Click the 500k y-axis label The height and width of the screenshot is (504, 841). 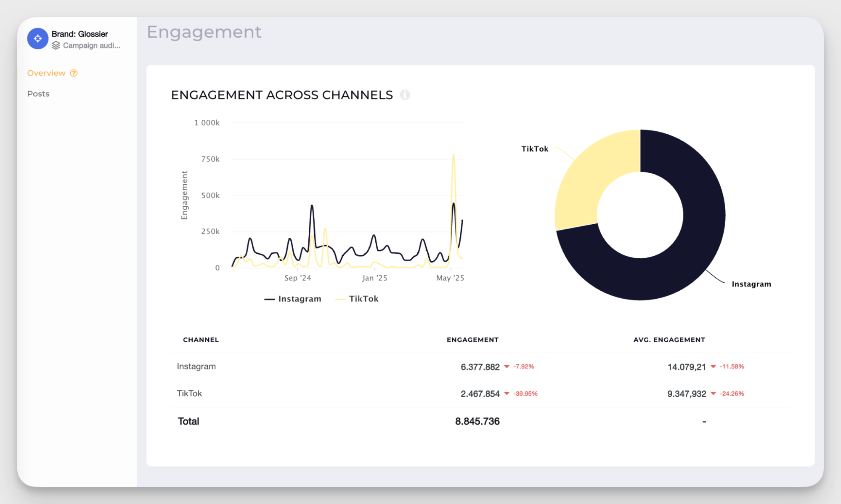(210, 196)
